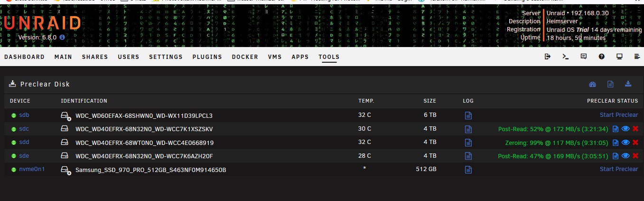Open the log icon for nvme0n1
This screenshot has height=201, width=644.
(468, 169)
